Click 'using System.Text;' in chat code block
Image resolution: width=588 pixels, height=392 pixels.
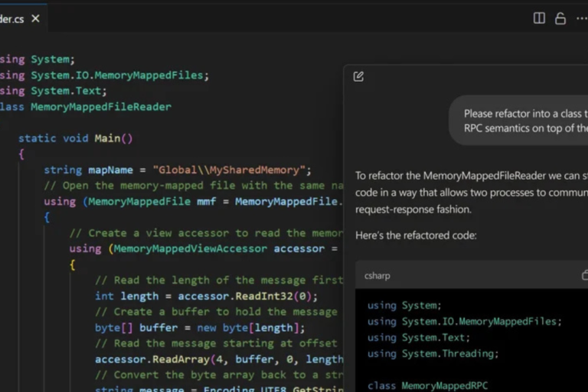pyautogui.click(x=419, y=338)
